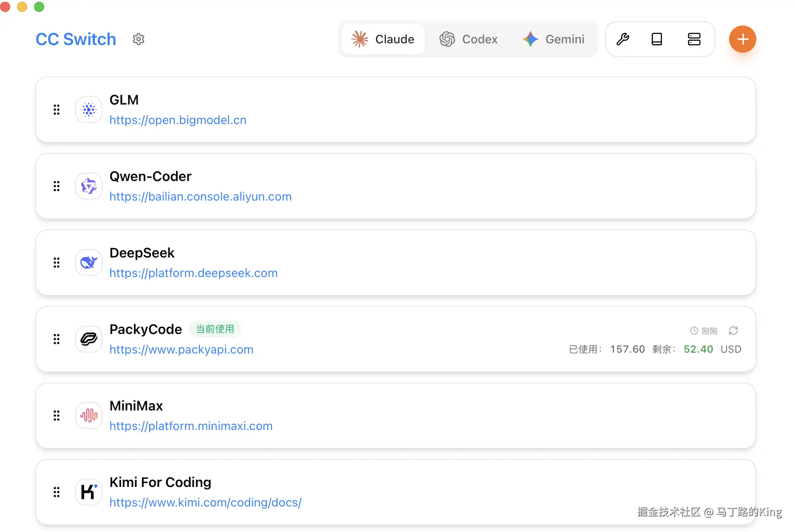Click the clock icon beside 刚刚
Viewport: 795px width, 532px height.
(694, 331)
